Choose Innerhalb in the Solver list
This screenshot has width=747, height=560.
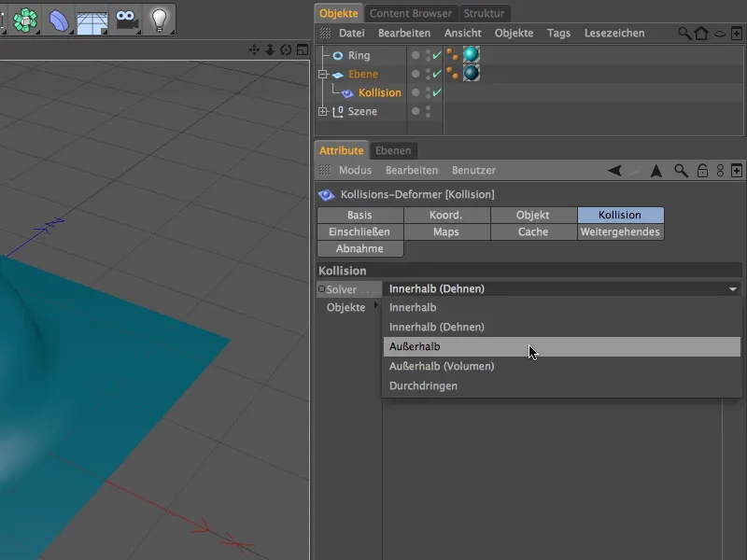[x=562, y=307]
